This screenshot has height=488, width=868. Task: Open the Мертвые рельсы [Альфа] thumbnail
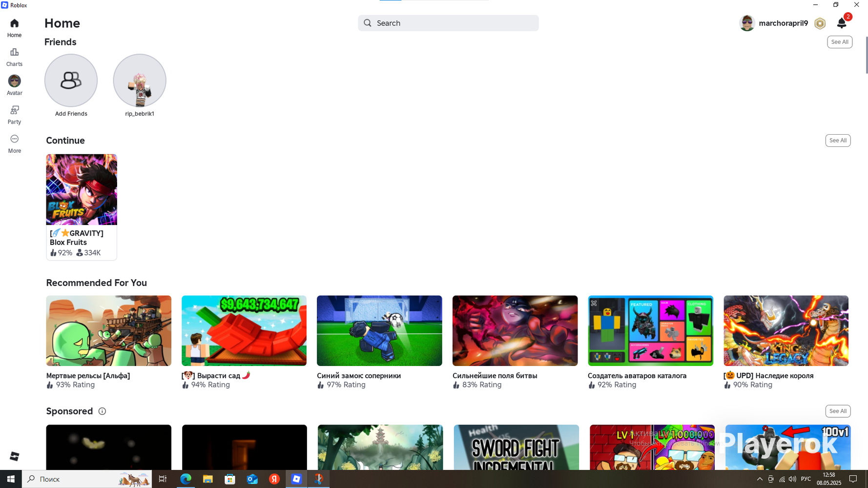coord(109,330)
